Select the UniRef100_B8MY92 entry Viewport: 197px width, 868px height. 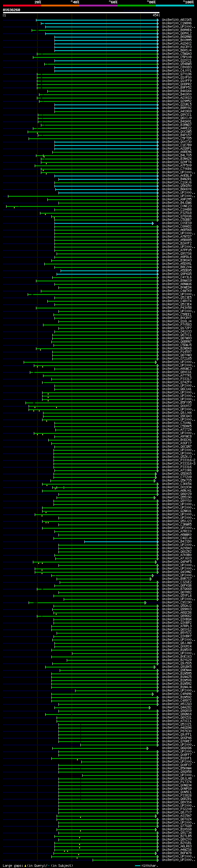(177, 108)
